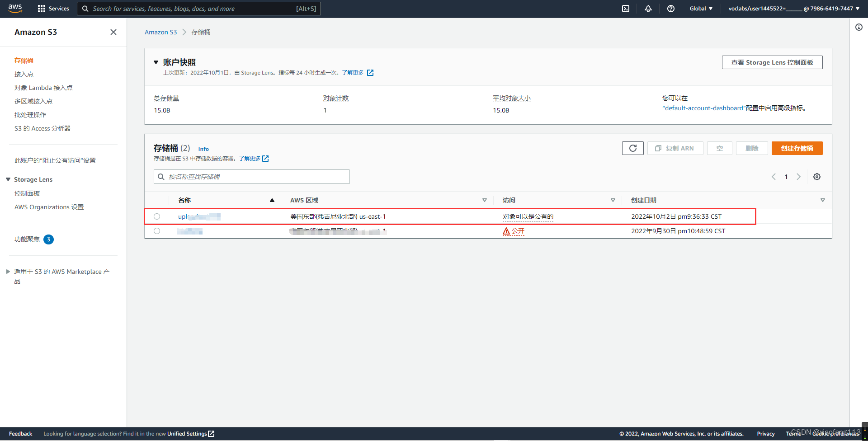Viewport: 868px width, 441px height.
Task: Open 此账户的"阻止公有访问"设置
Action: click(x=55, y=160)
